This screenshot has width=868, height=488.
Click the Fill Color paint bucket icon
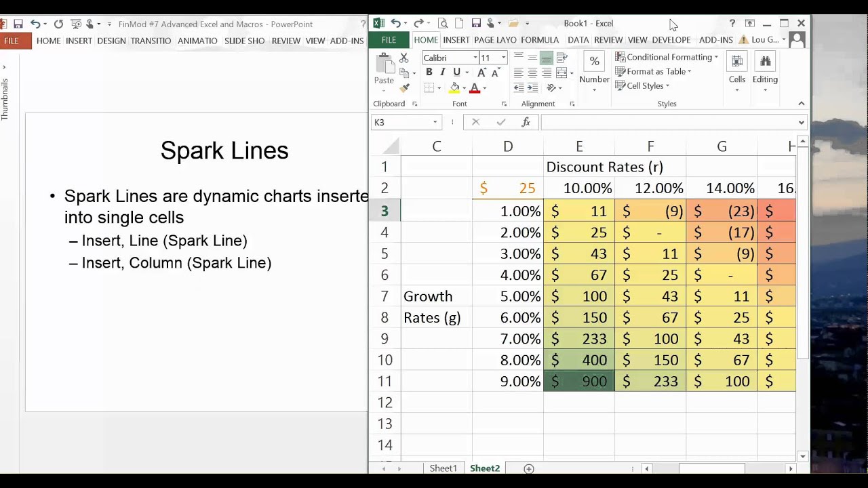[x=454, y=88]
